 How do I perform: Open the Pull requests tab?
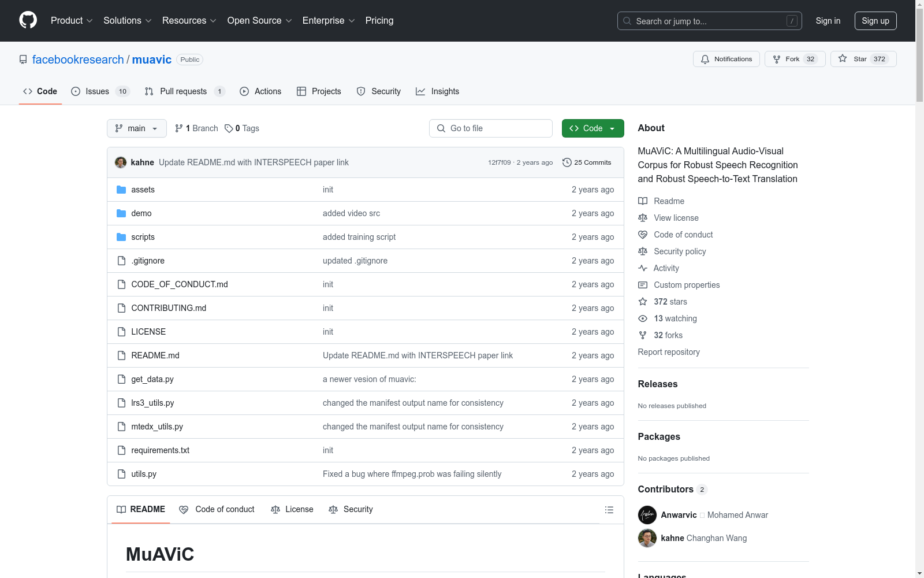click(185, 91)
